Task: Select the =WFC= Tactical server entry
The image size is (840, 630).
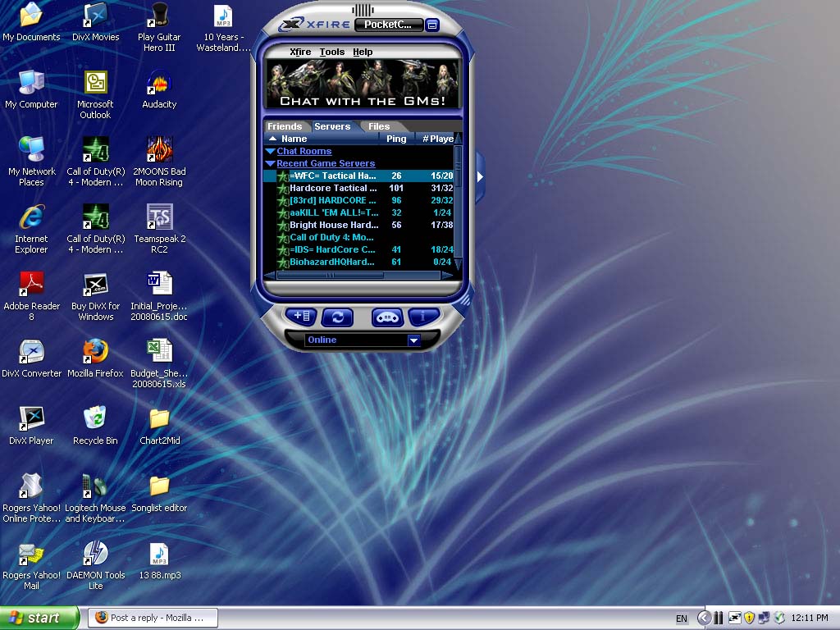Action: coord(332,176)
